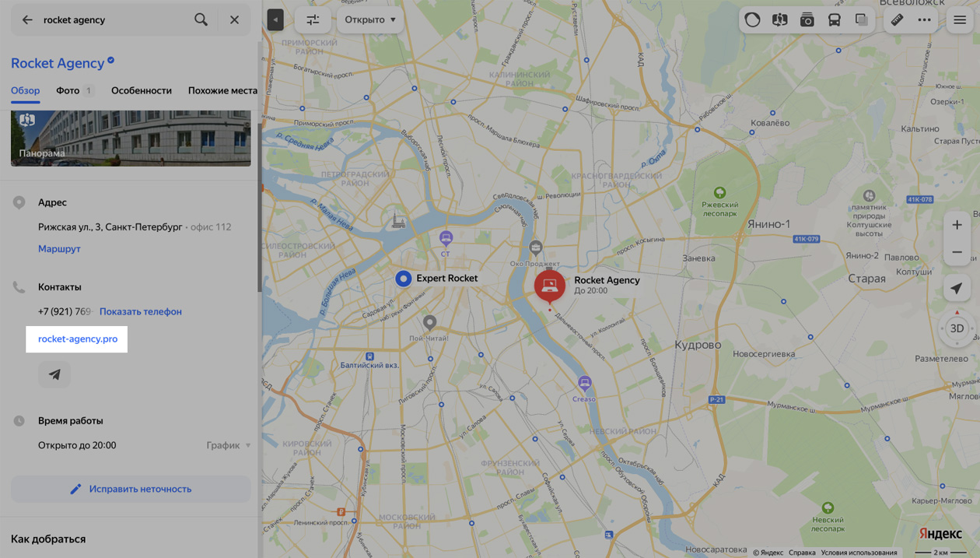Click the my location arrow button

pyautogui.click(x=957, y=289)
